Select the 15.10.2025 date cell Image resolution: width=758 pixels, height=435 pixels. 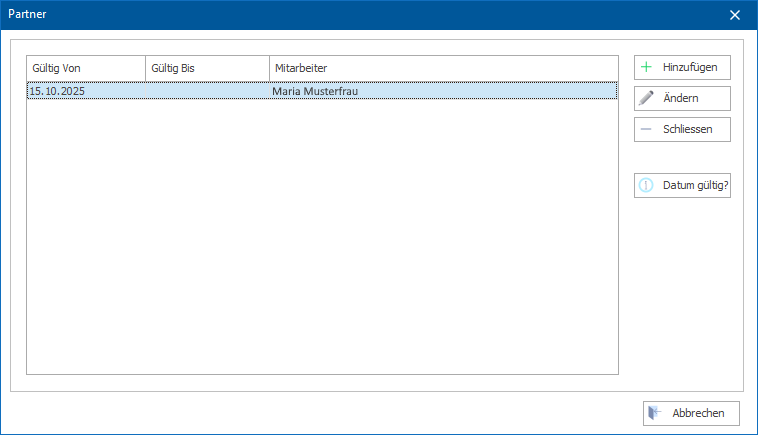click(57, 91)
